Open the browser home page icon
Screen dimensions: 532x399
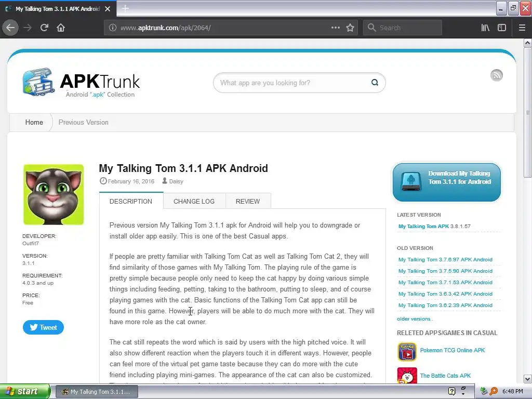point(61,28)
